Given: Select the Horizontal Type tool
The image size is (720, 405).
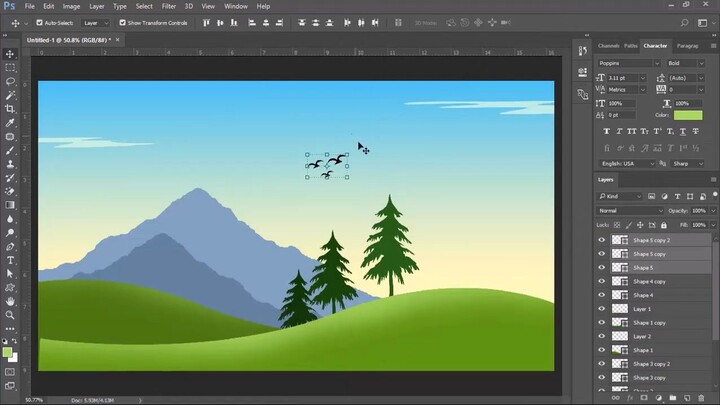Looking at the screenshot, I should (x=10, y=260).
